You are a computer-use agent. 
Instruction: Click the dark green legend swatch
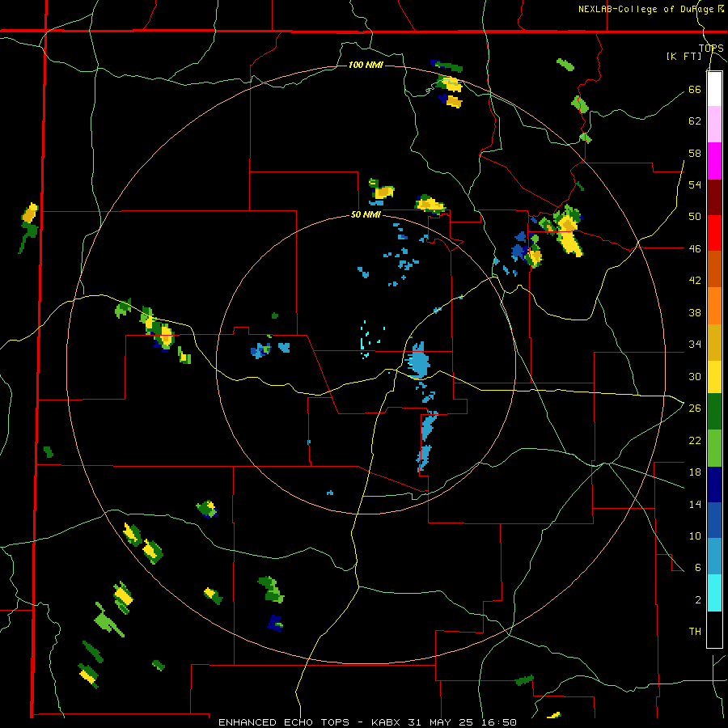714,412
